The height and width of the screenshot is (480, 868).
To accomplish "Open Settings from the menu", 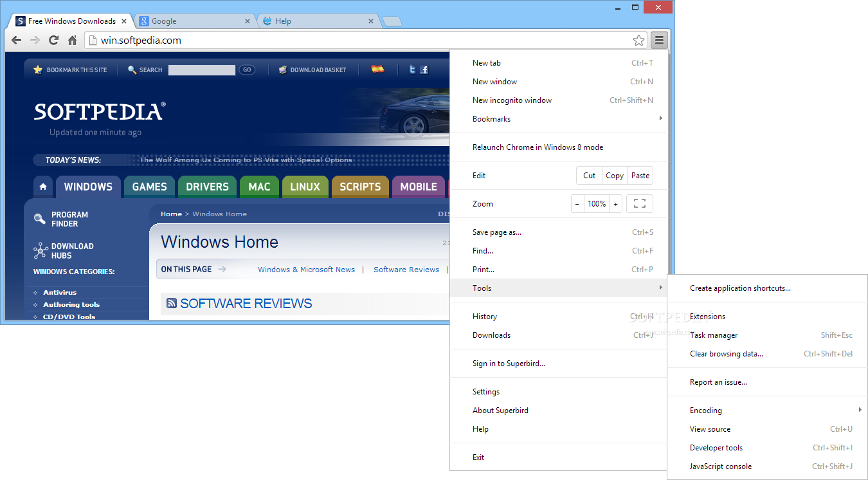I will pos(559,392).
